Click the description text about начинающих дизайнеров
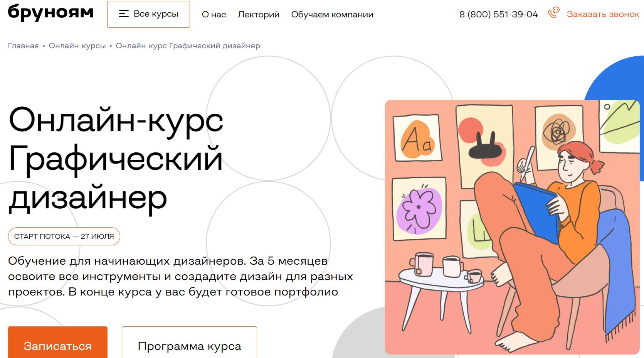 pos(180,276)
